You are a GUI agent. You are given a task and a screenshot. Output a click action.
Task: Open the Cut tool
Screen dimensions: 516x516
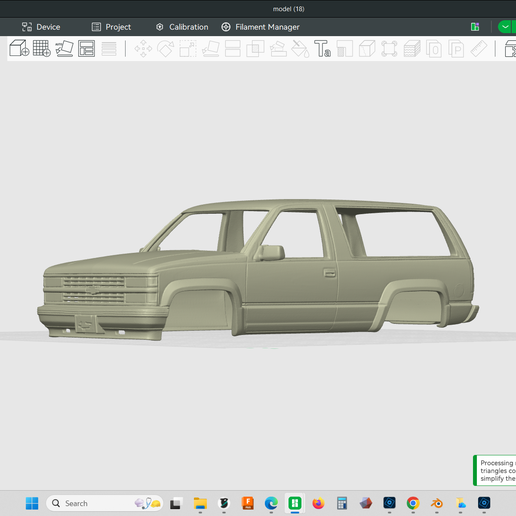click(x=233, y=49)
